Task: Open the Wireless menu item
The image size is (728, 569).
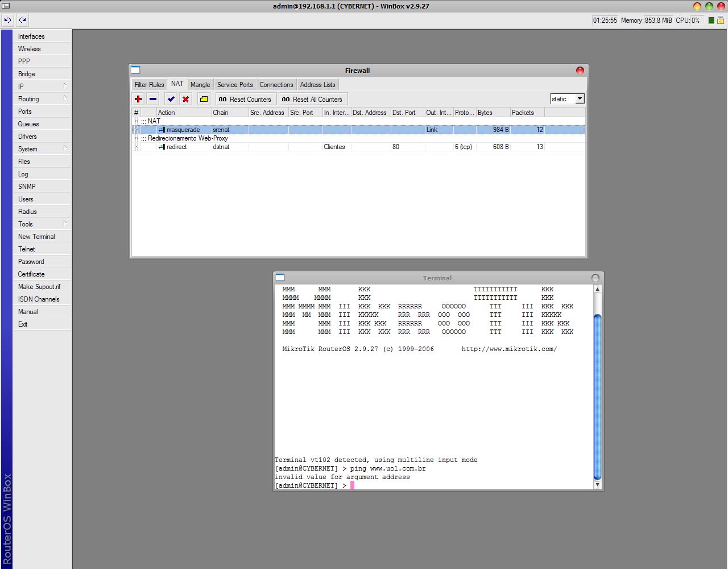Action: pyautogui.click(x=43, y=49)
